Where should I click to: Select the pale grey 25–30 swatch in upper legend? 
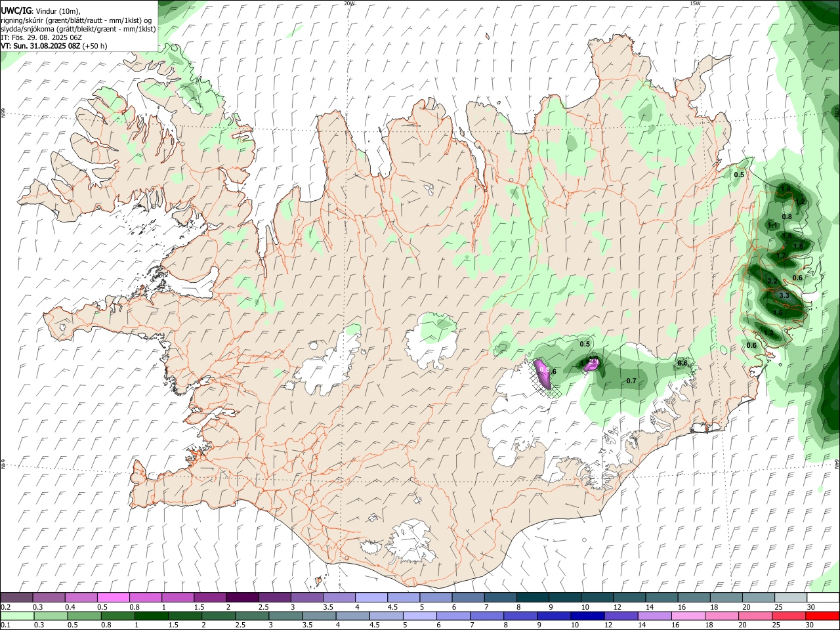click(791, 598)
